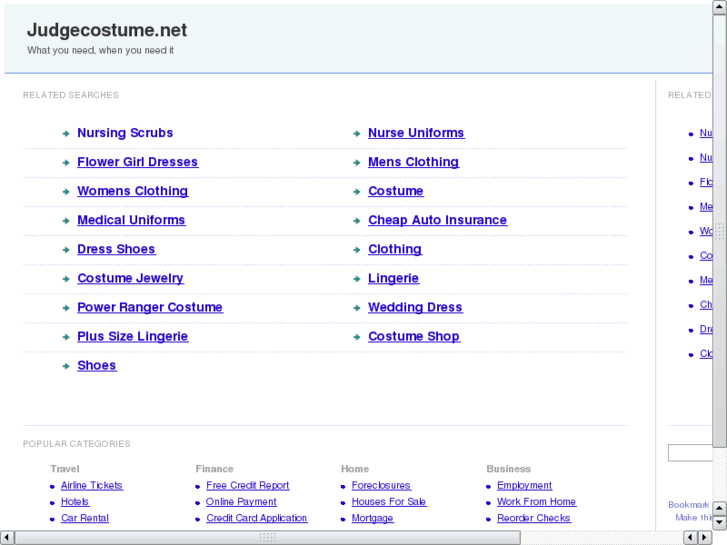Open the Flower Girl Dresses link
The width and height of the screenshot is (727, 545).
(138, 162)
